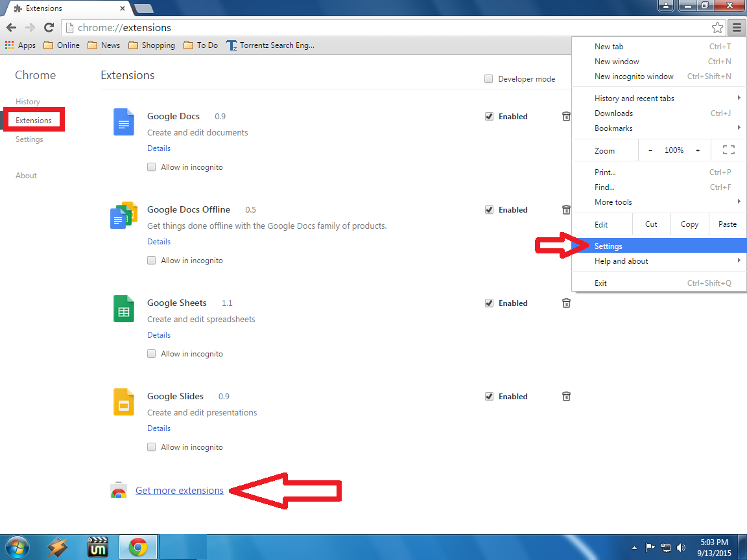Disable the Google Slides extension
The width and height of the screenshot is (747, 560).
point(489,396)
